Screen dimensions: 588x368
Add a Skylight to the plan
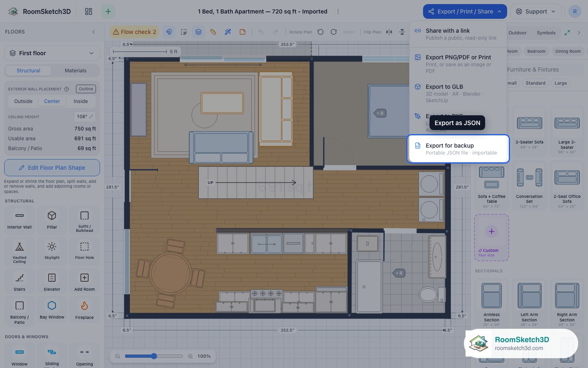[52, 251]
